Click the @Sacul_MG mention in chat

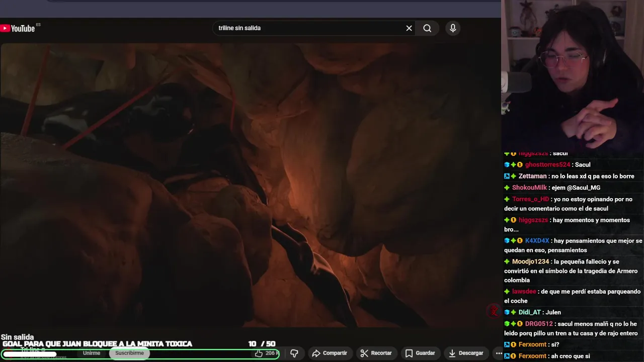point(583,188)
